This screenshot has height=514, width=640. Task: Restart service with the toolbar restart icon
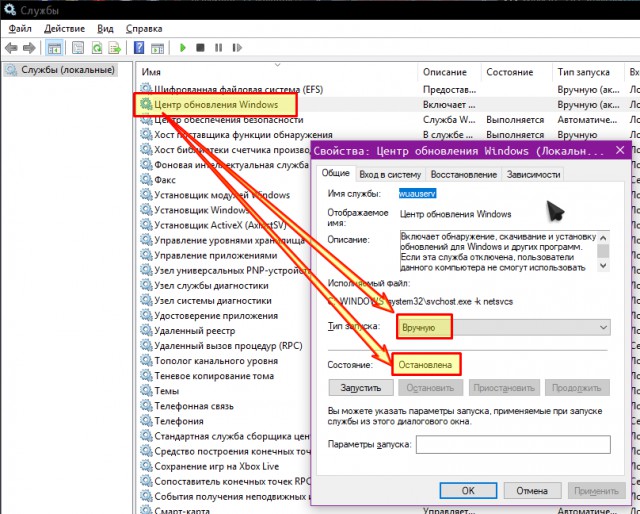pos(237,48)
